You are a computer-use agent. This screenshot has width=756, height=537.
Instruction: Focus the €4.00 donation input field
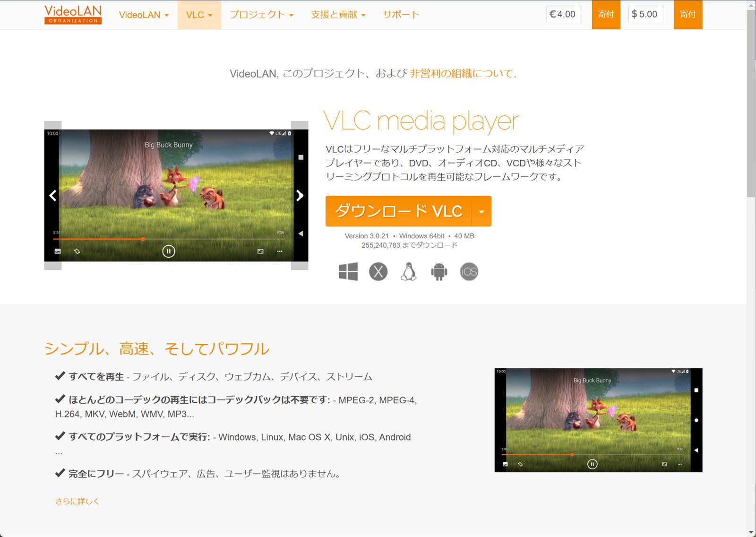point(564,14)
